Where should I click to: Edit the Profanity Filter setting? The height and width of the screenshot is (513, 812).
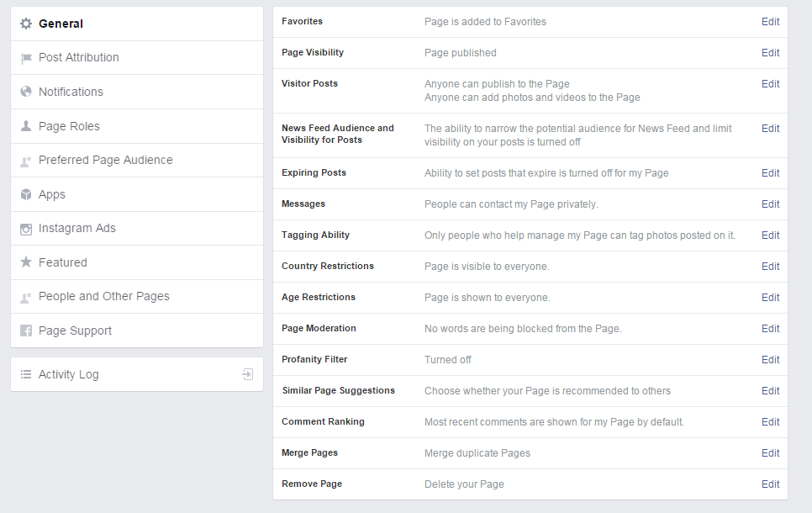tap(770, 360)
